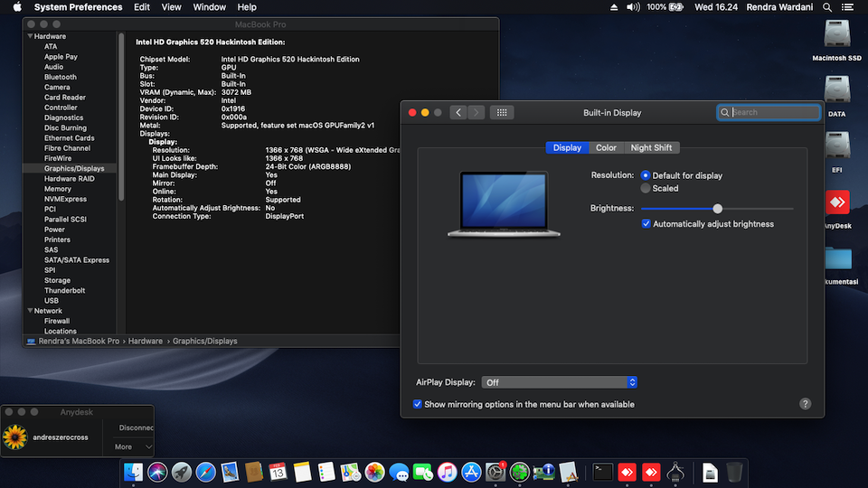Show all preferences grid button
The height and width of the screenshot is (488, 868).
tap(502, 112)
